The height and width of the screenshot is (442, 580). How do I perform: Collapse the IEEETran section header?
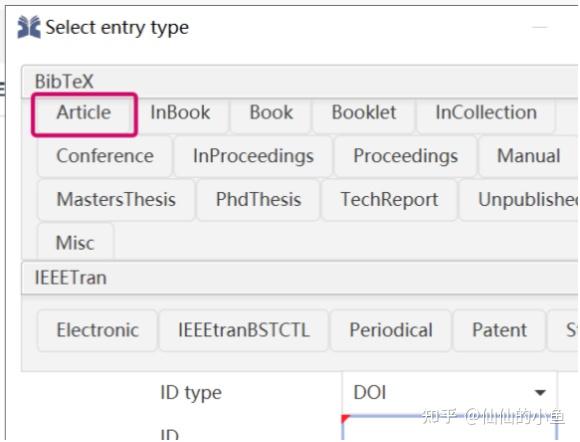click(x=300, y=278)
